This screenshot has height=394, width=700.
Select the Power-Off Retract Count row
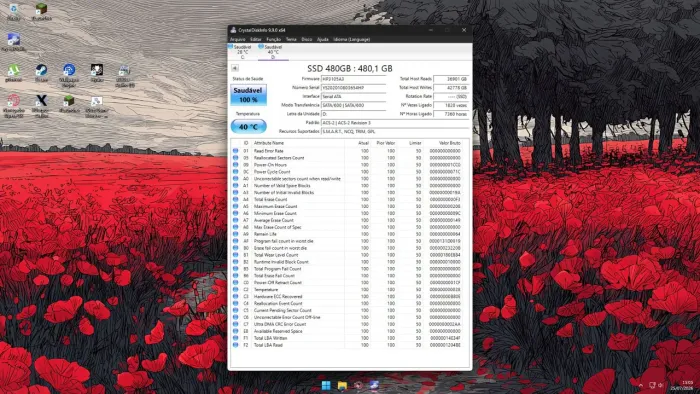click(x=347, y=282)
